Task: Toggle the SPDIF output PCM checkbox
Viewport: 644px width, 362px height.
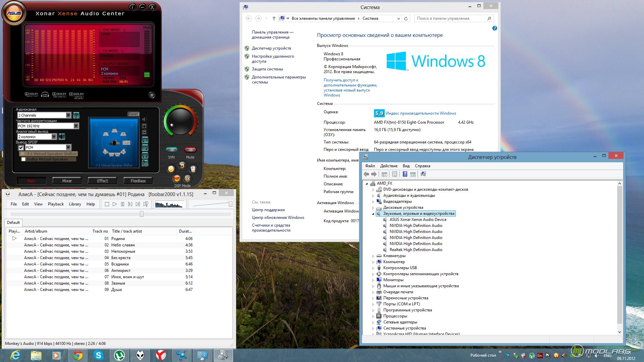Action: point(21,148)
